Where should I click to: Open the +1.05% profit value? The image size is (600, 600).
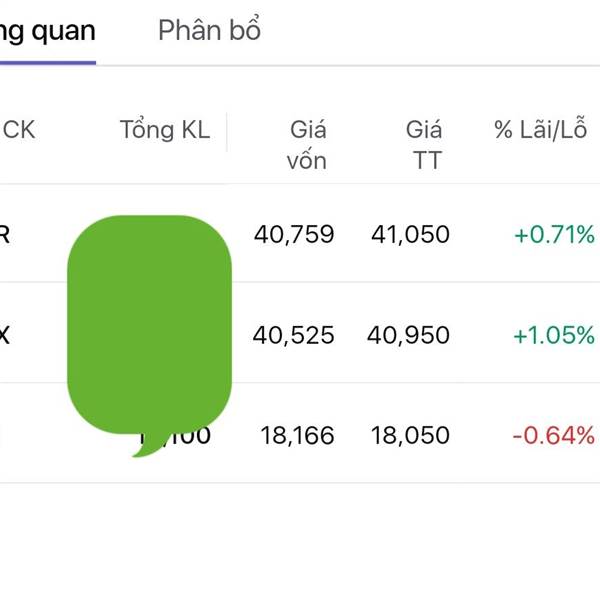click(554, 335)
